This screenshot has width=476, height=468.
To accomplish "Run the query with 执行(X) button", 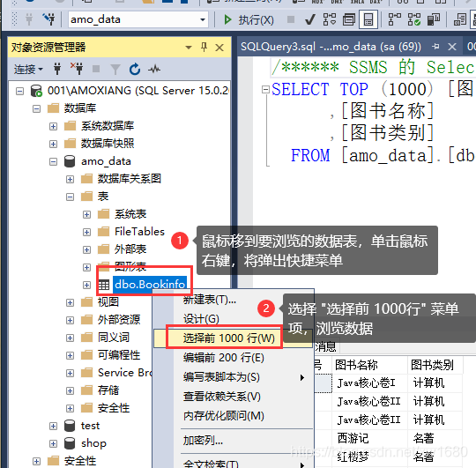I will (249, 20).
